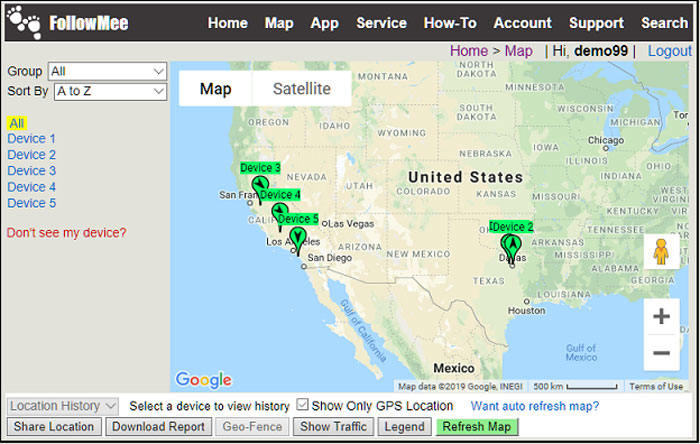
Task: Open the Location History dropdown
Action: [x=63, y=406]
